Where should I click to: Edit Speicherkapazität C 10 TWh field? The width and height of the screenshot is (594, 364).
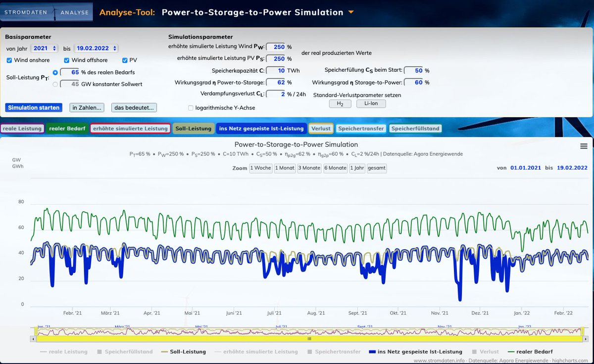click(x=276, y=70)
